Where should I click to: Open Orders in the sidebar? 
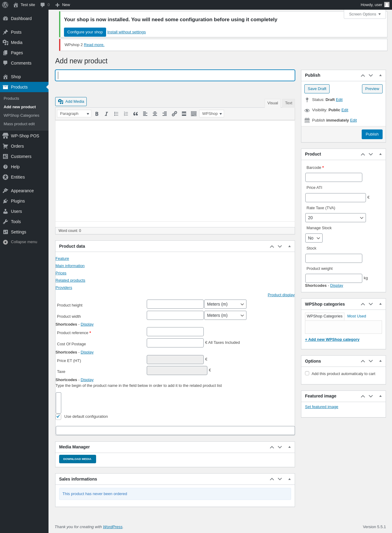coord(24,146)
